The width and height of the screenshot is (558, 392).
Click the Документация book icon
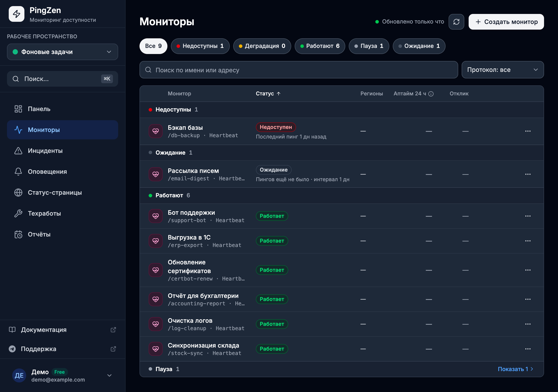pos(12,329)
